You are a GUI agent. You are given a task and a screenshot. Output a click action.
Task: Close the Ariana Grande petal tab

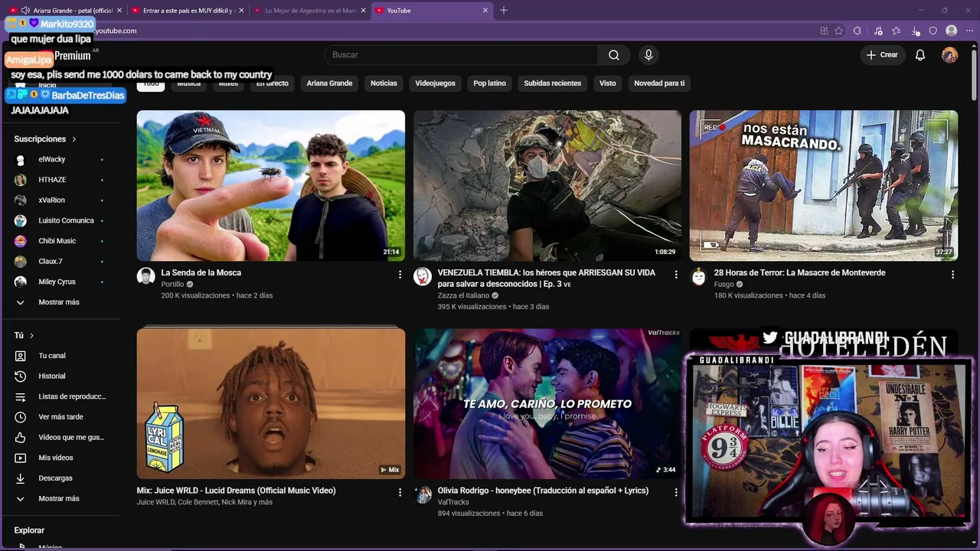(119, 11)
